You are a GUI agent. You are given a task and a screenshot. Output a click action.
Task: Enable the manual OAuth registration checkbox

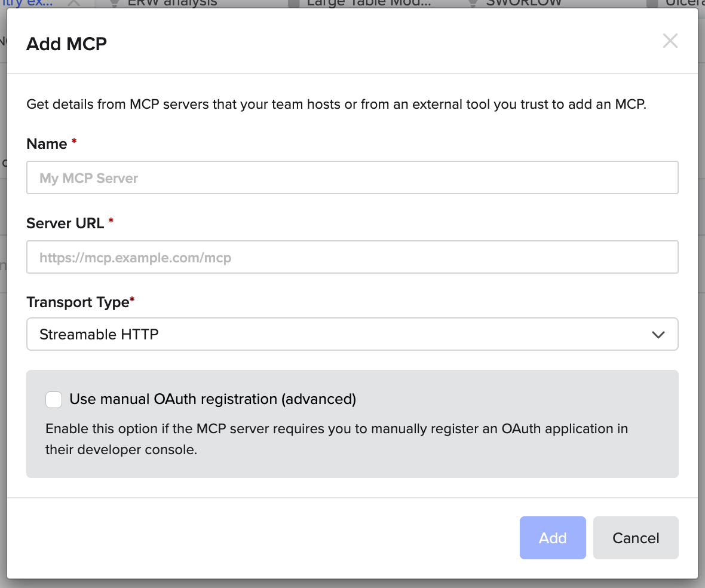point(54,400)
